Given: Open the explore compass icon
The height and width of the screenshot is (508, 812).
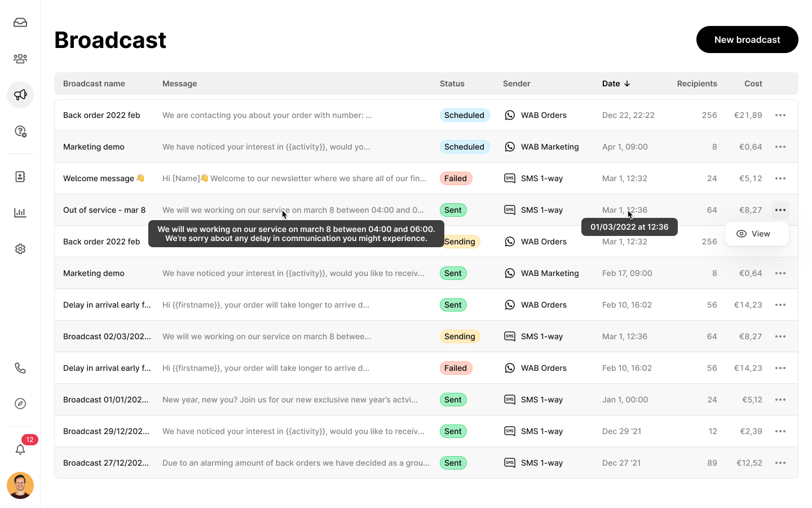Looking at the screenshot, I should 20,404.
